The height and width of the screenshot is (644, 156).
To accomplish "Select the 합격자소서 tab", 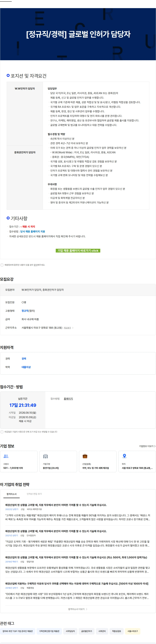I will pos(12,494).
